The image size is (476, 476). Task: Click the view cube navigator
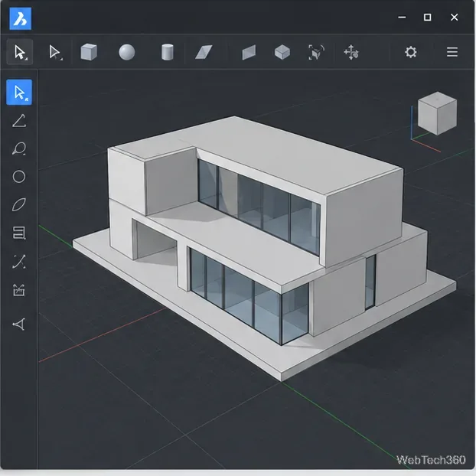pyautogui.click(x=437, y=113)
